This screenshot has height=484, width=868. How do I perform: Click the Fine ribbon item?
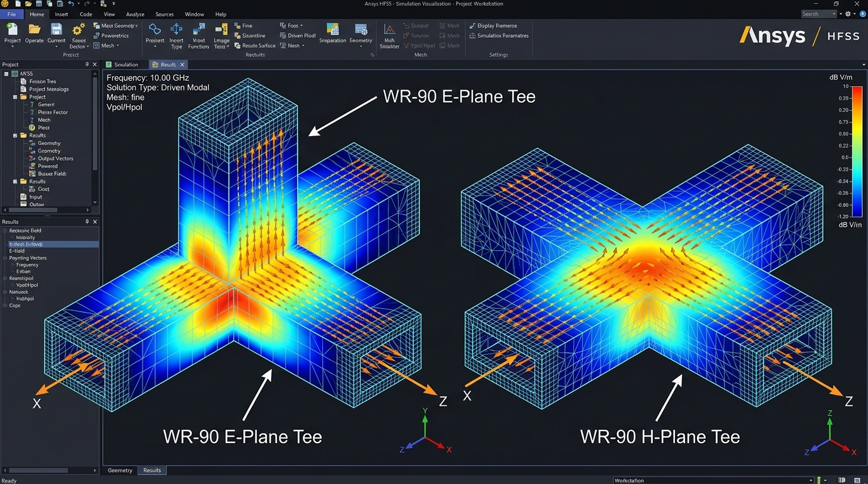[x=243, y=26]
